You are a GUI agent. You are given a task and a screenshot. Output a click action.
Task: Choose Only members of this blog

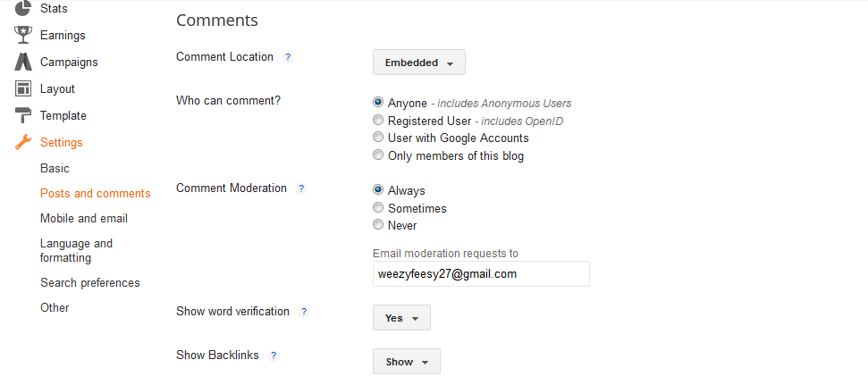[379, 155]
